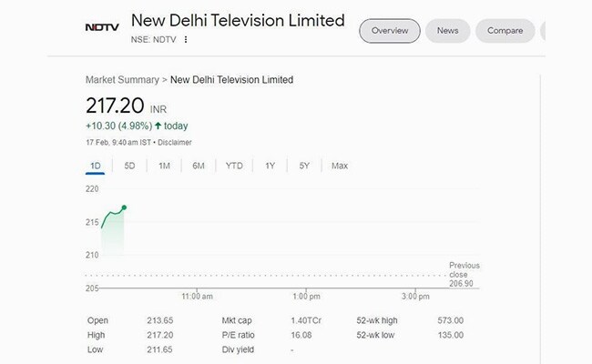Viewport: 592px width, 364px height.
Task: Click the Previous close 206.90 label
Action: click(x=464, y=274)
